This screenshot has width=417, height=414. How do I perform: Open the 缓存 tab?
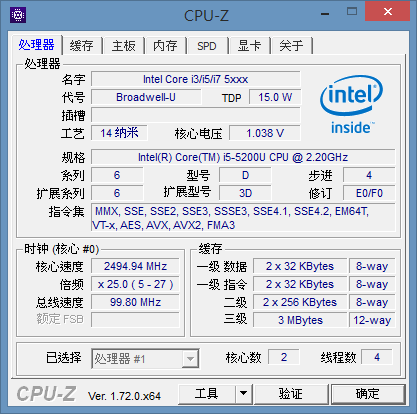81,45
